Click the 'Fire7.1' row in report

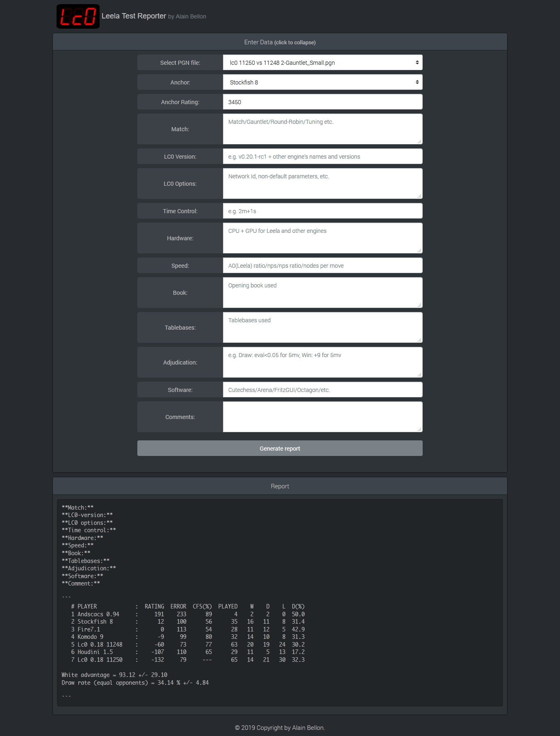point(188,629)
